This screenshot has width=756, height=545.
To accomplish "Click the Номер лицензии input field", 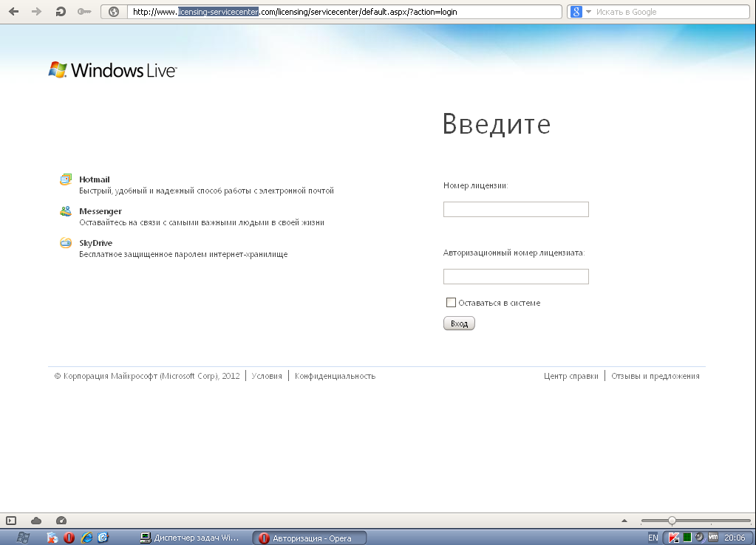I will pyautogui.click(x=516, y=209).
